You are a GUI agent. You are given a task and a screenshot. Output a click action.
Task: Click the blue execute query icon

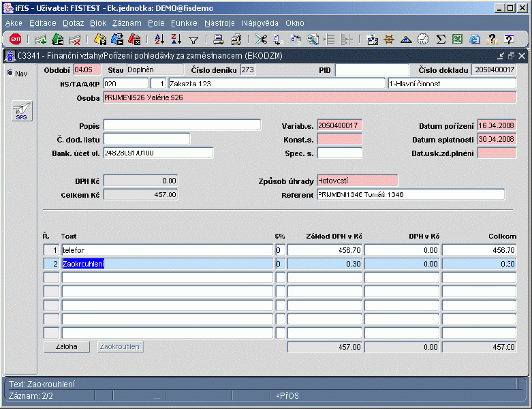[117, 40]
